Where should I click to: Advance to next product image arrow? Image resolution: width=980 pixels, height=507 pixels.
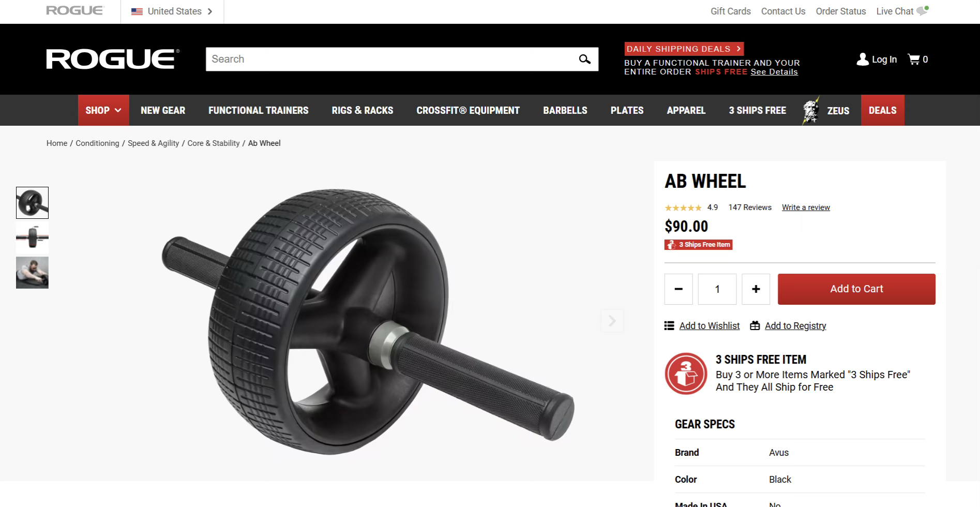click(x=612, y=321)
